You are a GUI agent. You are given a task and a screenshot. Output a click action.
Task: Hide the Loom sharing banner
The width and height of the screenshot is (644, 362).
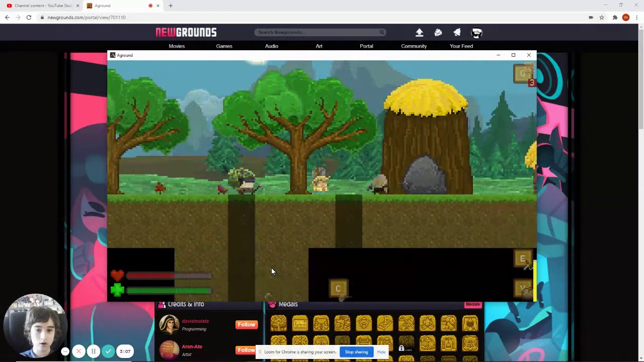tap(381, 352)
